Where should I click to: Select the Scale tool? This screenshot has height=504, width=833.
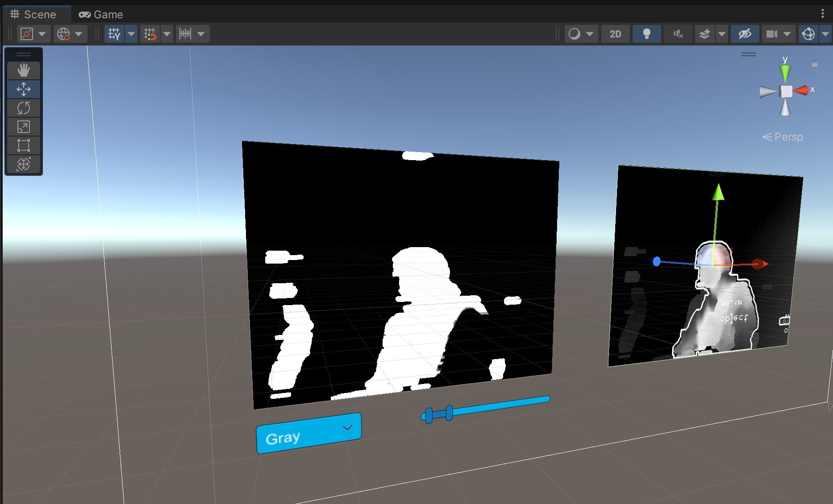pyautogui.click(x=23, y=127)
